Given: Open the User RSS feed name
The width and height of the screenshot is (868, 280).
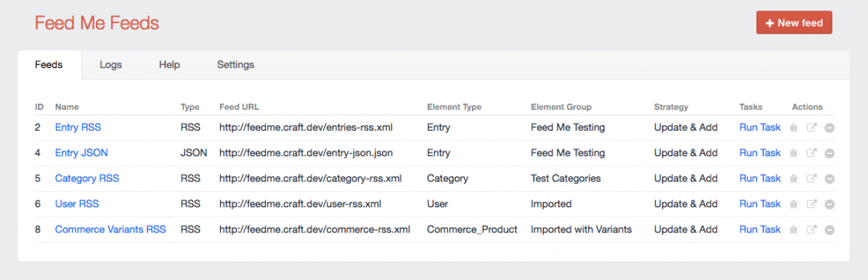Looking at the screenshot, I should click(77, 204).
